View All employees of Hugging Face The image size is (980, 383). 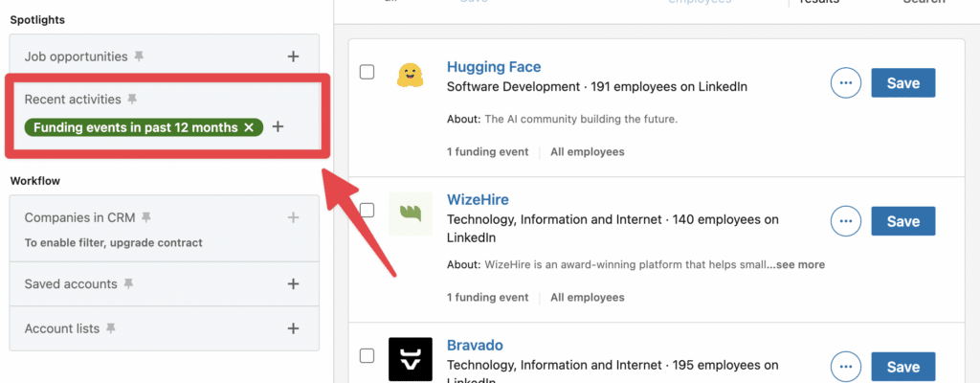pos(587,152)
